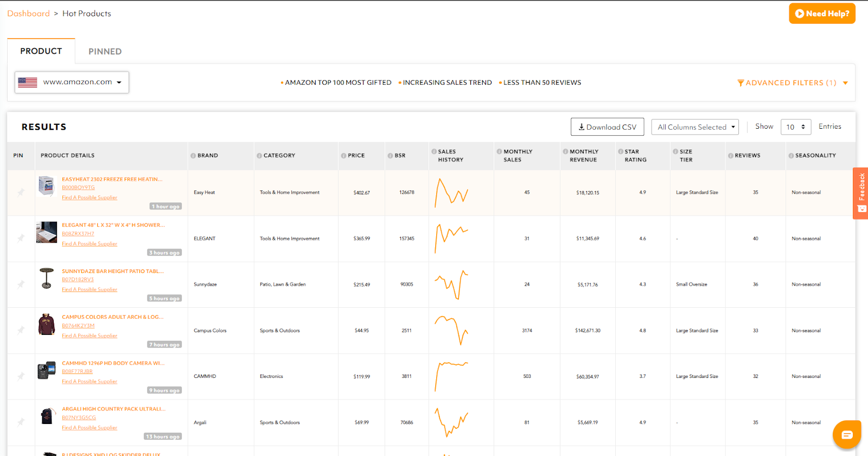Show info for the Reviews column
The image size is (868, 456).
731,156
